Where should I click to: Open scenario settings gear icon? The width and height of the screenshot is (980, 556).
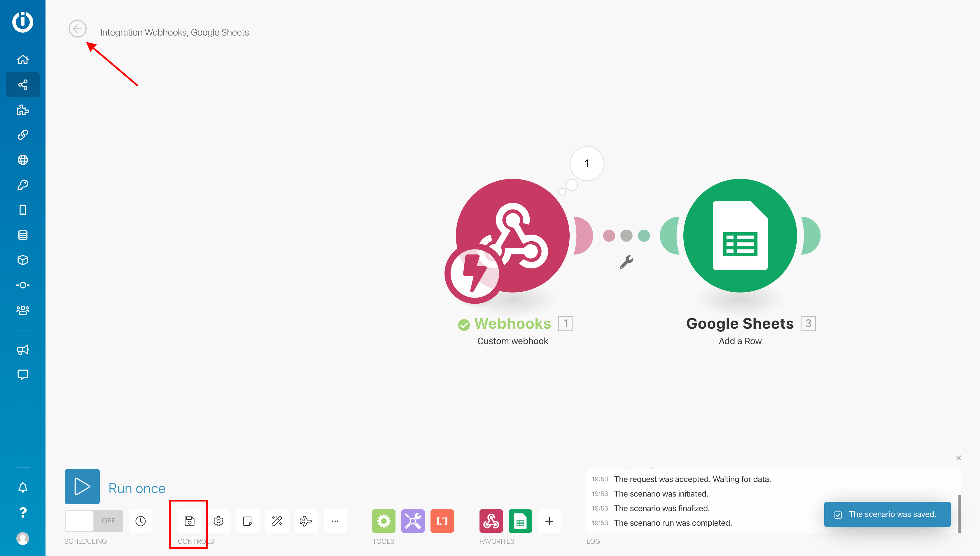pyautogui.click(x=219, y=521)
